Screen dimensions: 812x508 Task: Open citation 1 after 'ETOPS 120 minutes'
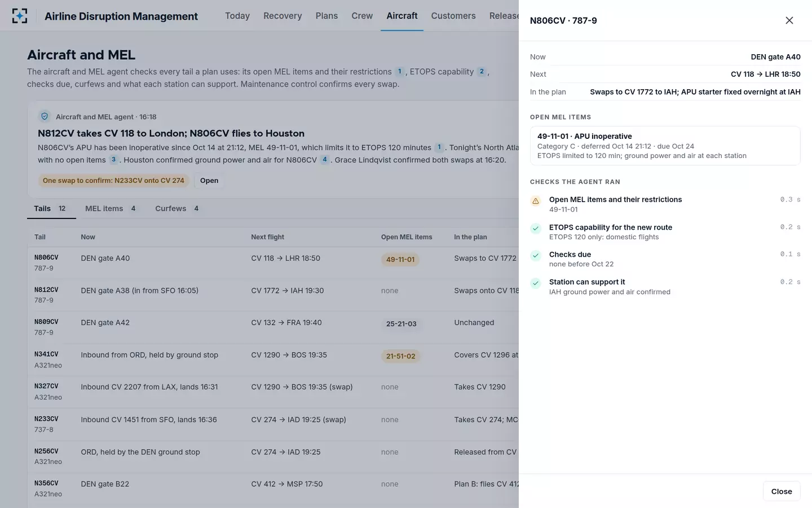(439, 147)
